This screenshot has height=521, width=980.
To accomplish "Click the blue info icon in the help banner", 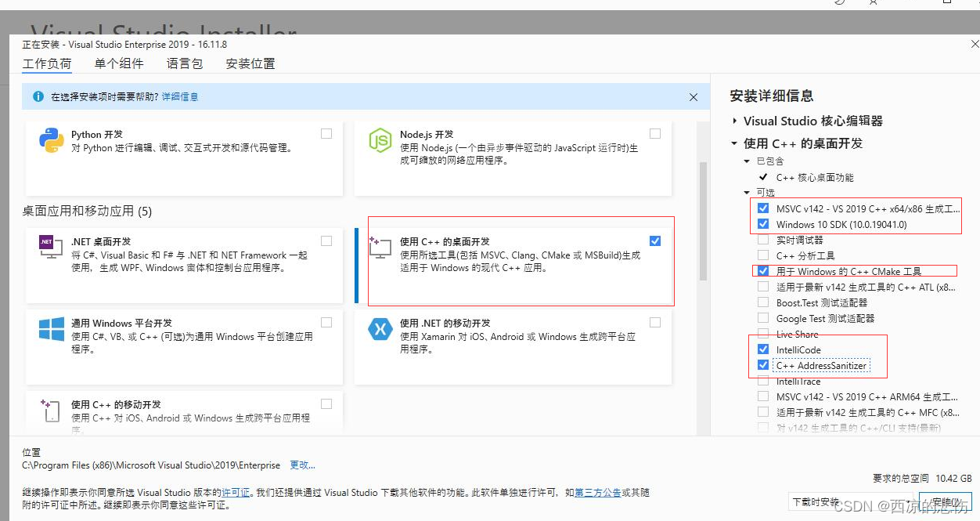I will pyautogui.click(x=38, y=96).
